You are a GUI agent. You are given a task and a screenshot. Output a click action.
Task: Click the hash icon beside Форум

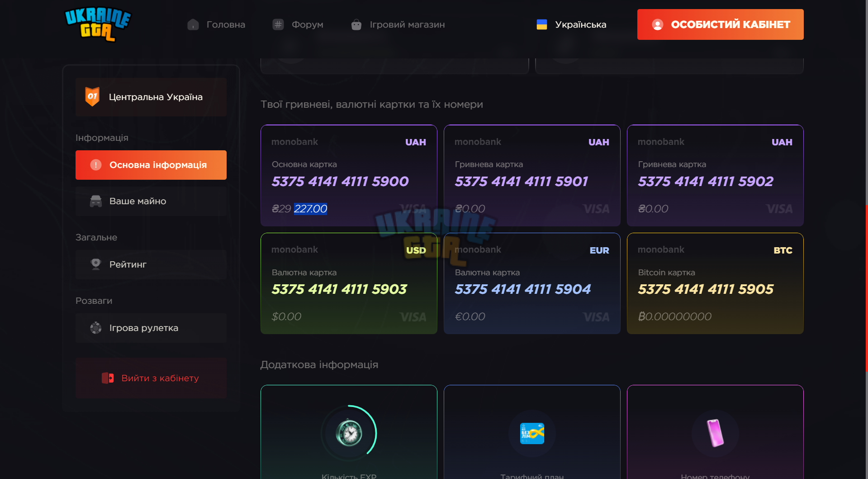[278, 24]
